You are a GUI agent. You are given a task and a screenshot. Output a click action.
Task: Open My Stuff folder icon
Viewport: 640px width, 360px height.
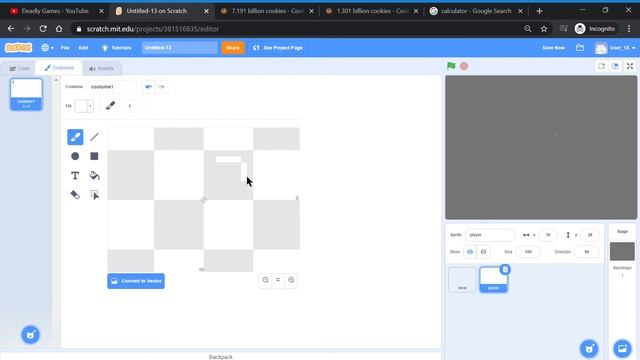click(x=580, y=48)
